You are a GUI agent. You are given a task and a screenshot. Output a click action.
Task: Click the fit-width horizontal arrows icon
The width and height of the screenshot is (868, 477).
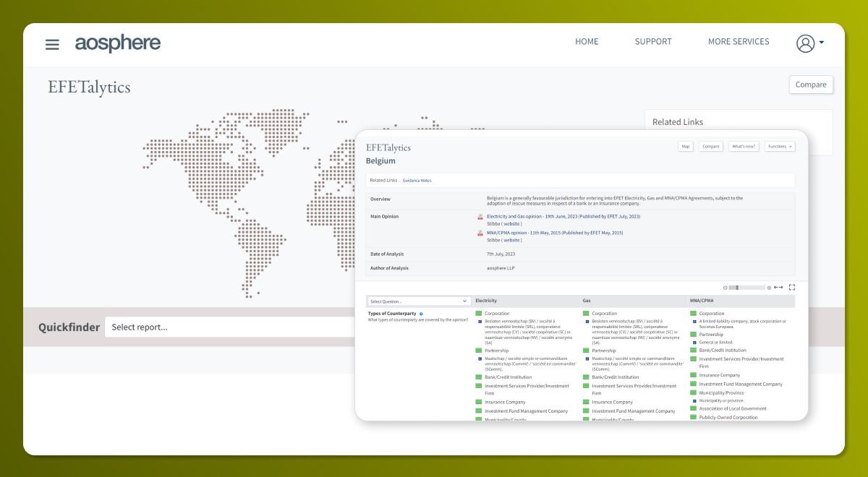click(778, 288)
